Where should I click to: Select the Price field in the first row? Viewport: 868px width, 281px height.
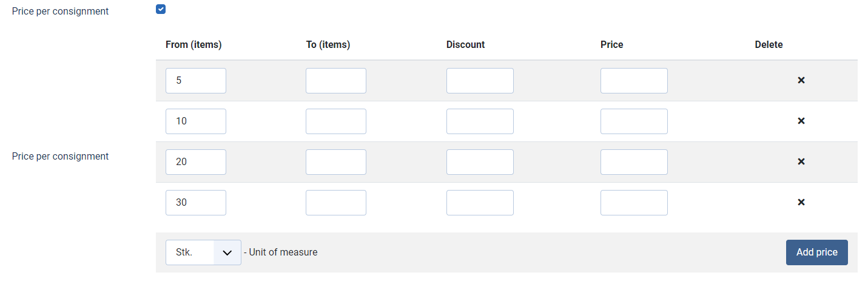(x=634, y=81)
